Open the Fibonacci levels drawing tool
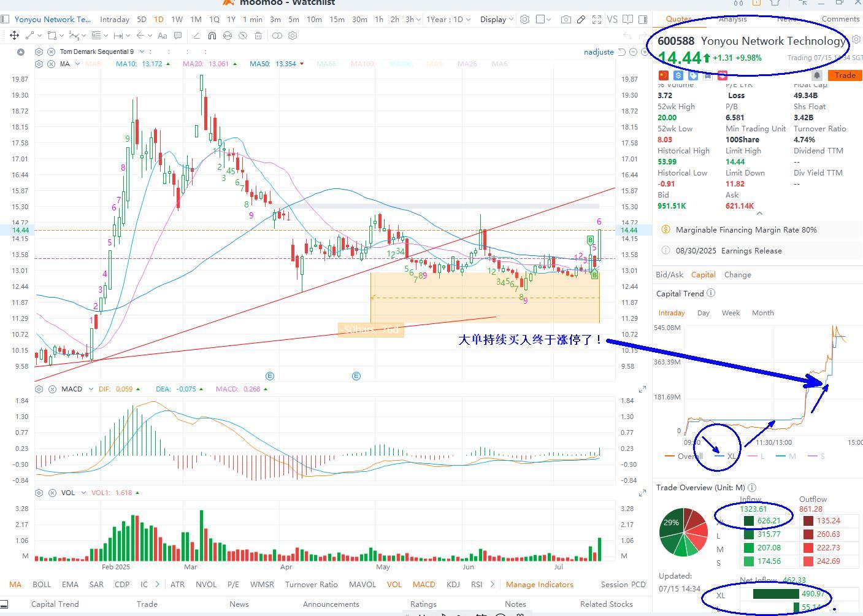The image size is (863, 616). tap(96, 36)
